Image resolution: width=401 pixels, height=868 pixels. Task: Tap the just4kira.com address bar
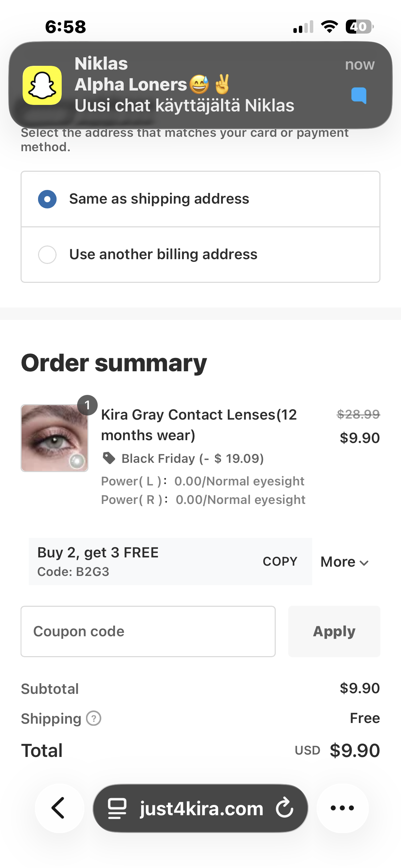(201, 808)
